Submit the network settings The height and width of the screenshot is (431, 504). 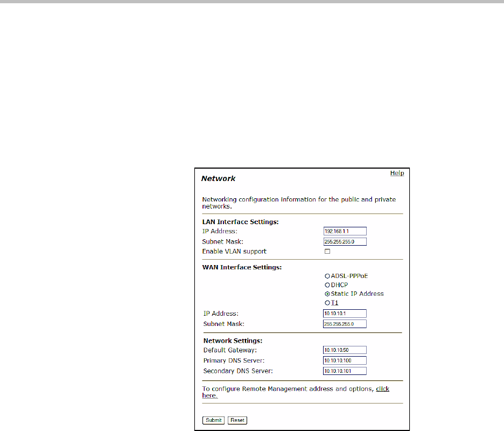coord(213,420)
